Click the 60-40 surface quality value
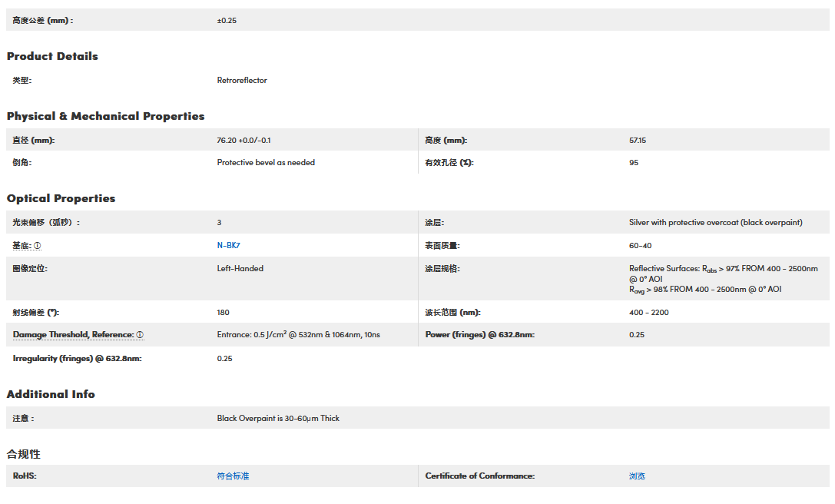The image size is (835, 504). 640,246
